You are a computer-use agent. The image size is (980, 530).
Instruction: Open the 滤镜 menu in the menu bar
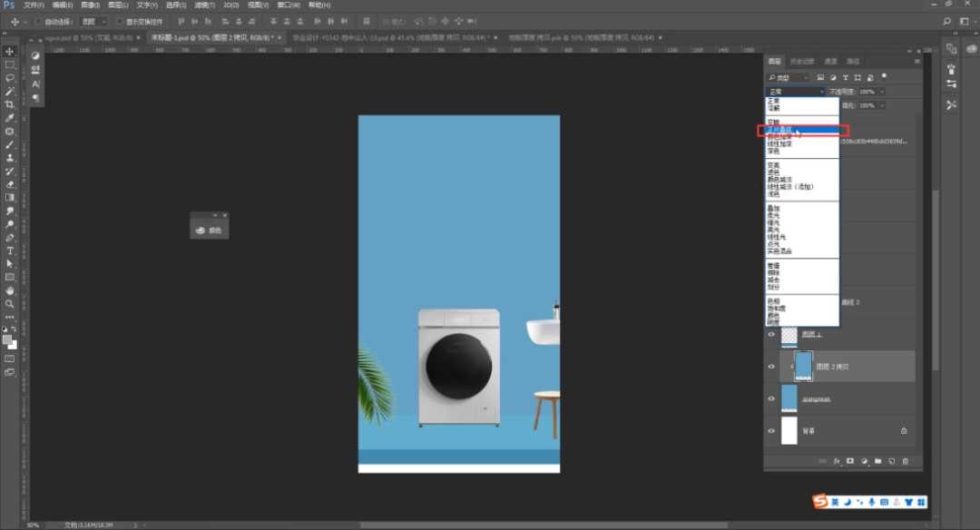[x=203, y=5]
